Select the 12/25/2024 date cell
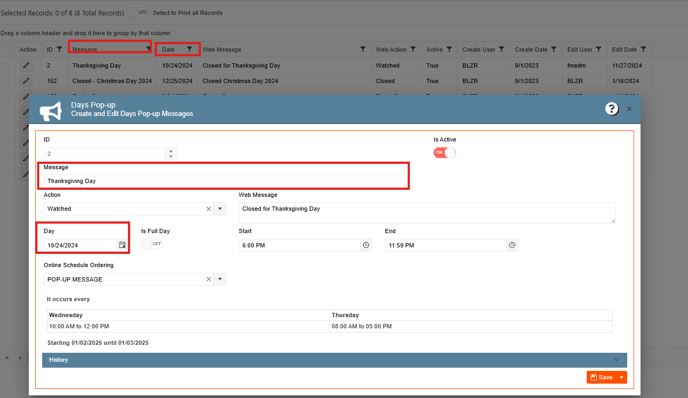This screenshot has width=688, height=398. [x=177, y=81]
